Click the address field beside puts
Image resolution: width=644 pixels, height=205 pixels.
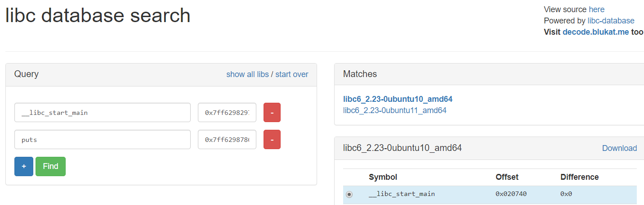click(227, 140)
